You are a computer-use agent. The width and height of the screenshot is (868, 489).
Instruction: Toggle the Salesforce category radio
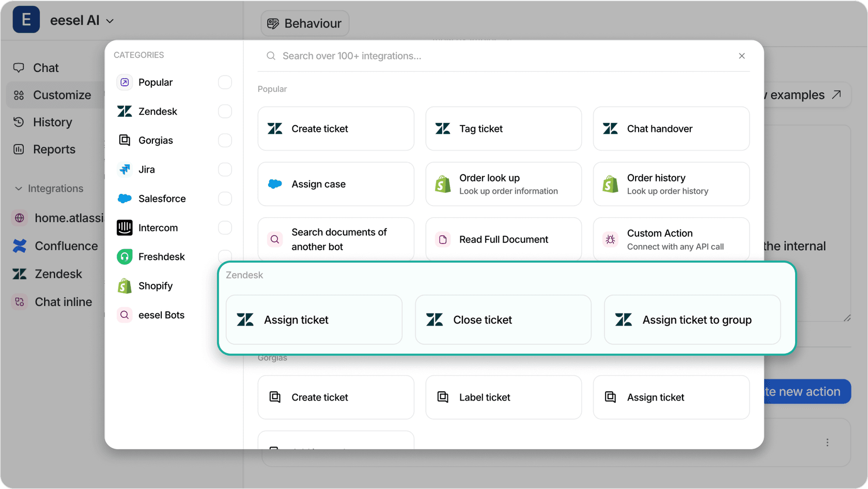(x=225, y=198)
